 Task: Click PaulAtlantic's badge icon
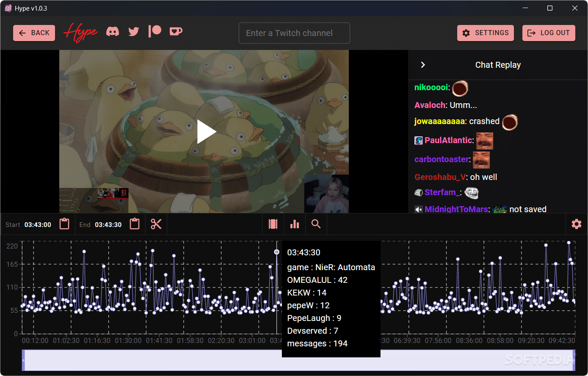tap(419, 141)
